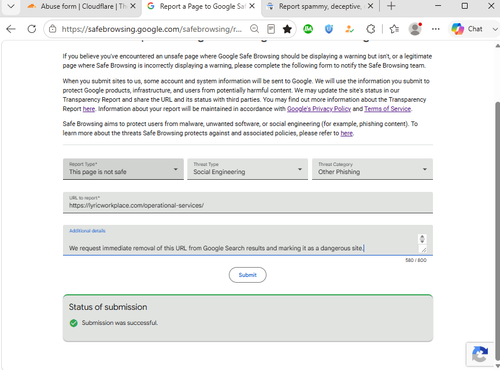Open site information lock icon
500x370 pixels.
click(53, 29)
